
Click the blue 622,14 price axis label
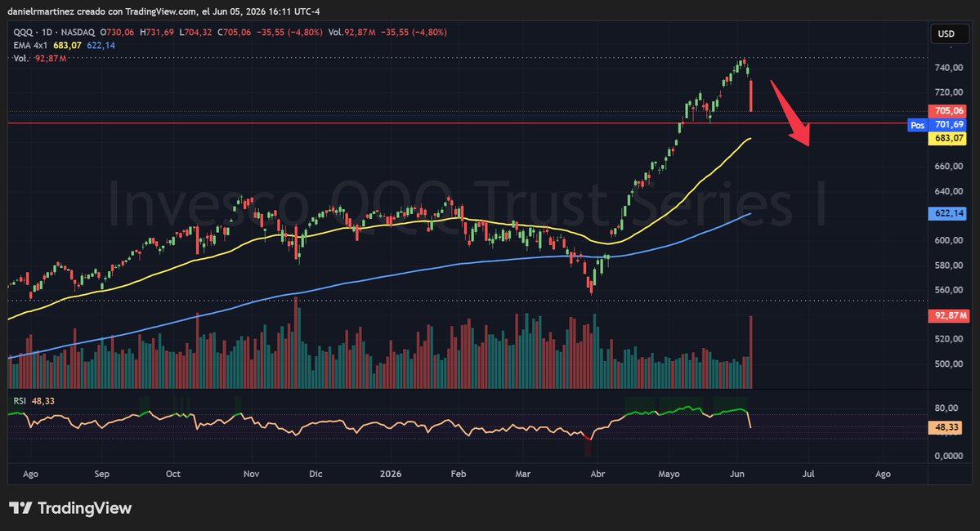click(948, 214)
